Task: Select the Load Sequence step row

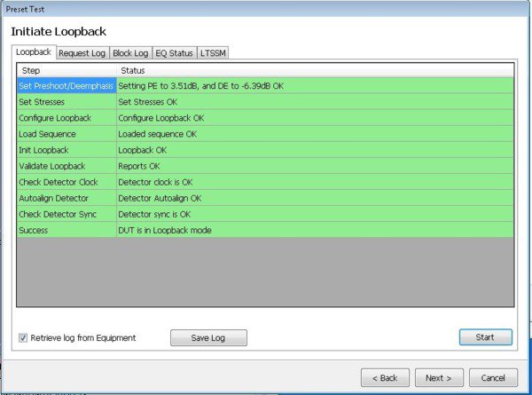Action: click(66, 134)
